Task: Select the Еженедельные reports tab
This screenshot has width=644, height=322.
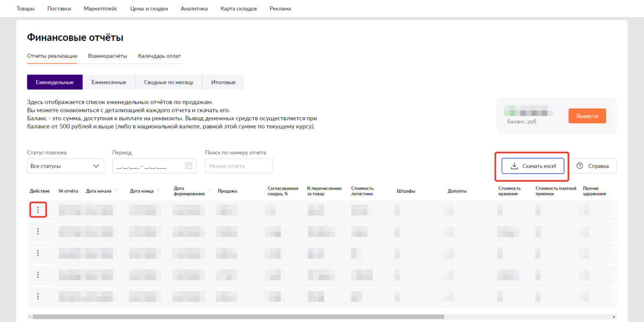Action: click(x=55, y=82)
